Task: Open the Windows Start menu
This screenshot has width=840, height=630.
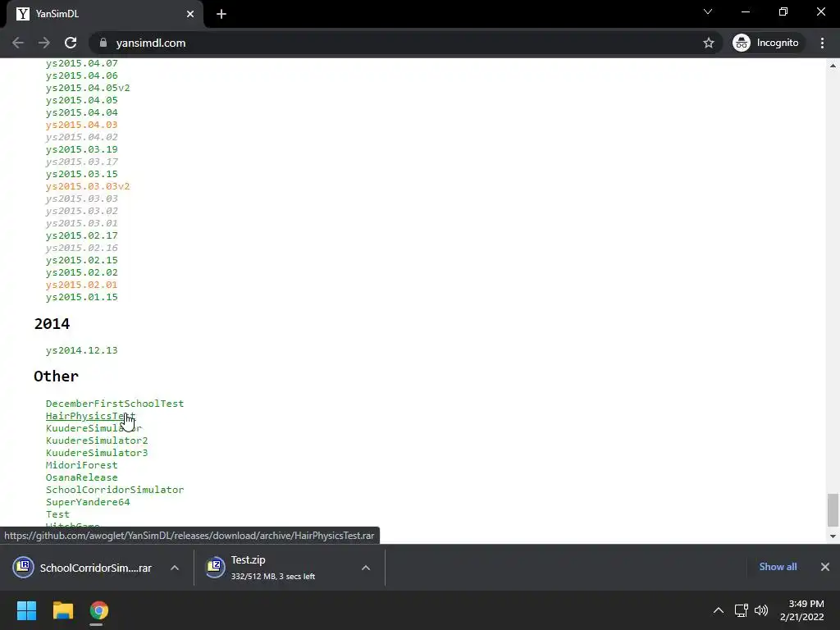Action: coord(26,610)
